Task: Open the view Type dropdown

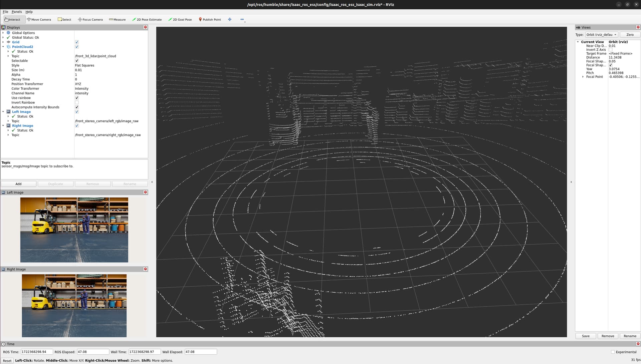Action: (602, 35)
